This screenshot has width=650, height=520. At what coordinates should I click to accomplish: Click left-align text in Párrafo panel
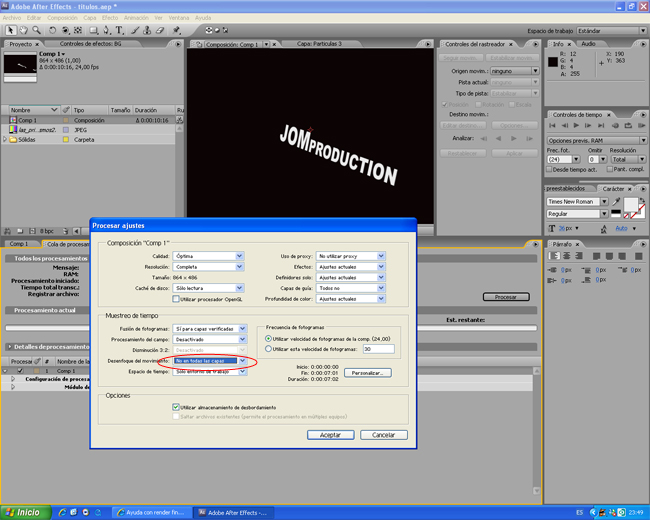554,256
